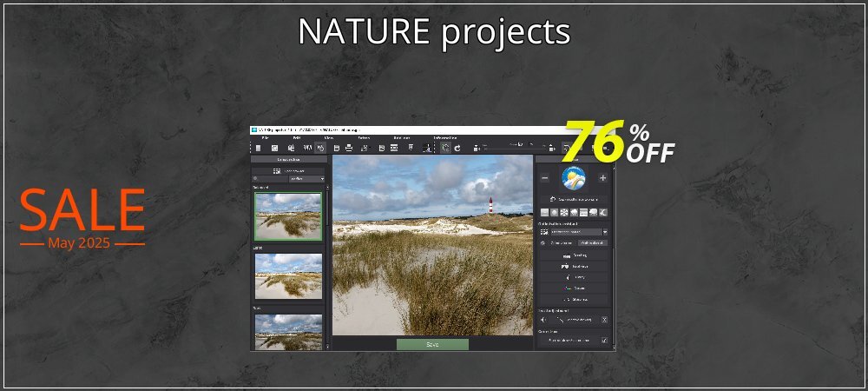Click the green Save button
This screenshot has width=868, height=391.
(432, 344)
